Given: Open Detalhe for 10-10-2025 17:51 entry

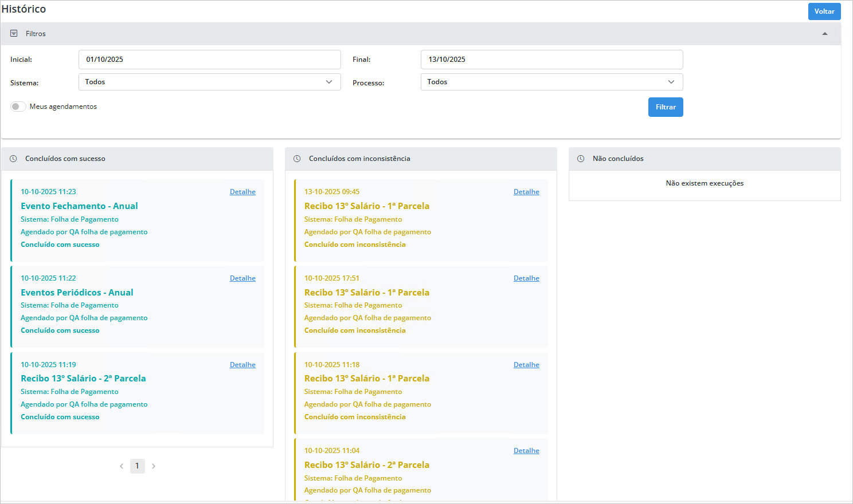Looking at the screenshot, I should (526, 278).
